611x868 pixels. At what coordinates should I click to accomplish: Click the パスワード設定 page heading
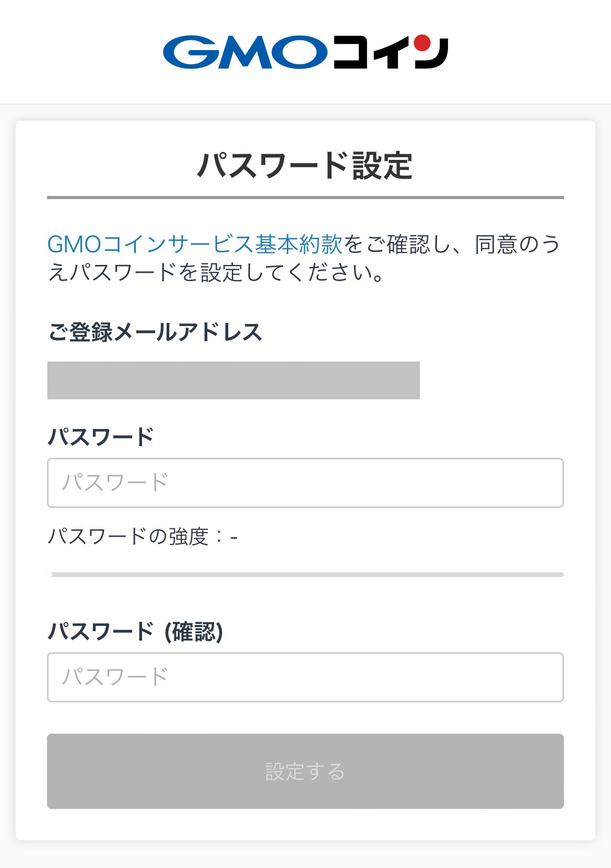[x=305, y=166]
